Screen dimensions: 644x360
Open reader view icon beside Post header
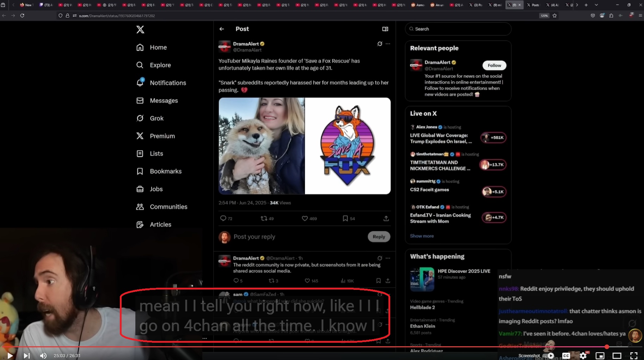pyautogui.click(x=385, y=29)
